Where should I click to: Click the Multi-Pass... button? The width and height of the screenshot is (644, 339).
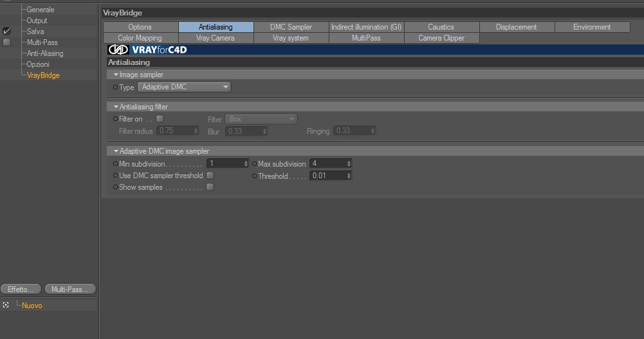click(x=70, y=289)
